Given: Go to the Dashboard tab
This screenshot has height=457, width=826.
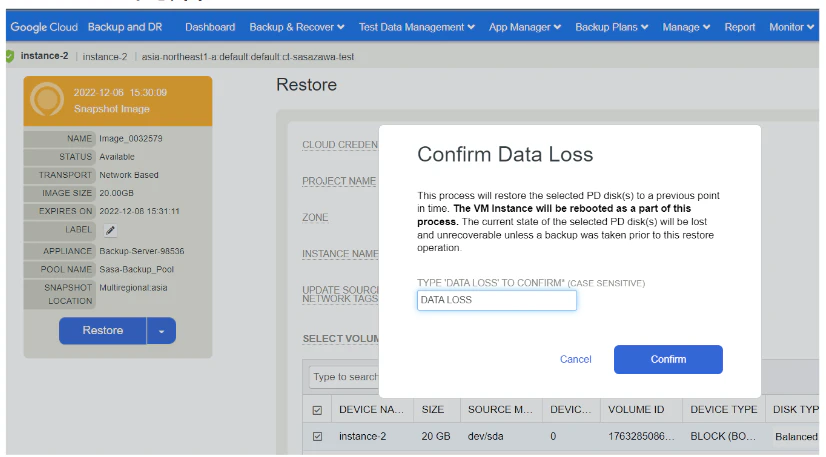Looking at the screenshot, I should click(x=210, y=27).
